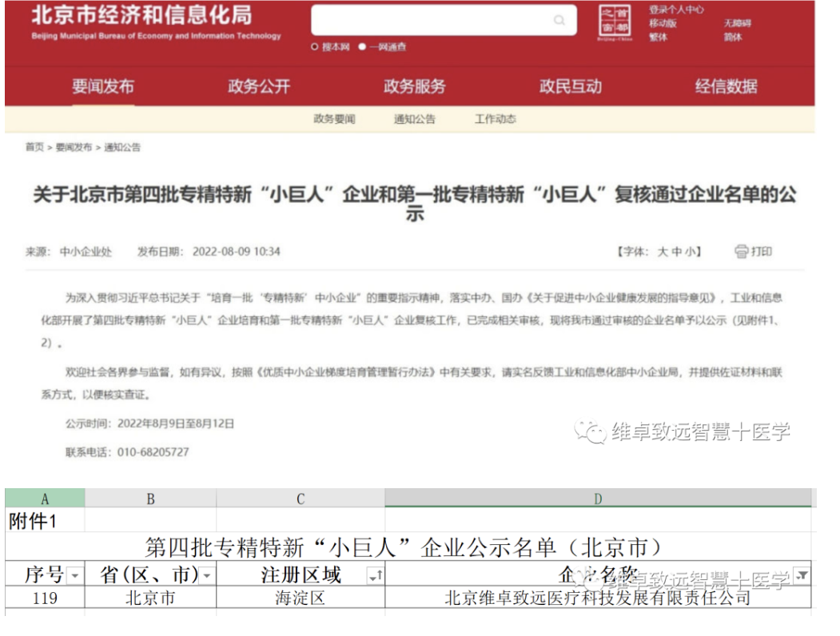Switch to 通知公告 sub-menu
This screenshot has width=840, height=636.
pyautogui.click(x=414, y=119)
